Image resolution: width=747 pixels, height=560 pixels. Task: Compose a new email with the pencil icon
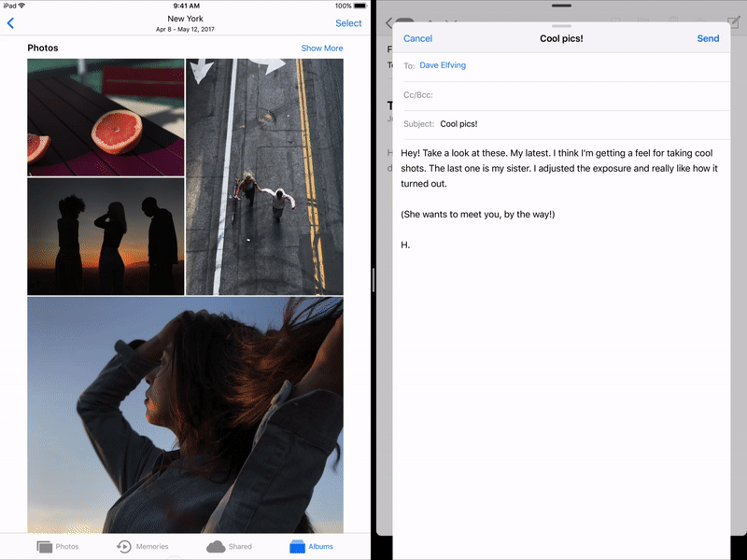[734, 21]
